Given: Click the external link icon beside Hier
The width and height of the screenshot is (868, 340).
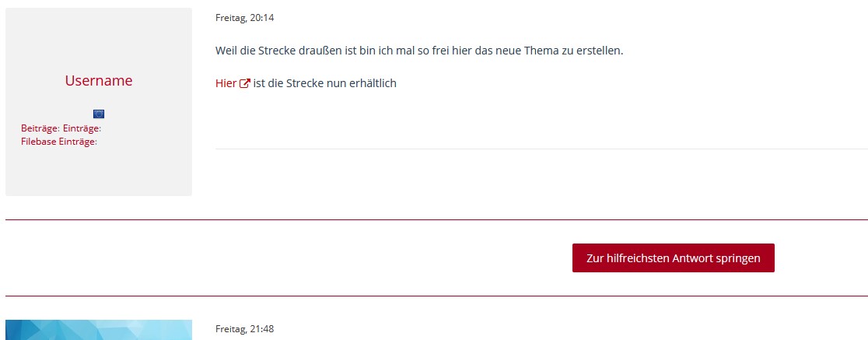Looking at the screenshot, I should click(x=245, y=84).
